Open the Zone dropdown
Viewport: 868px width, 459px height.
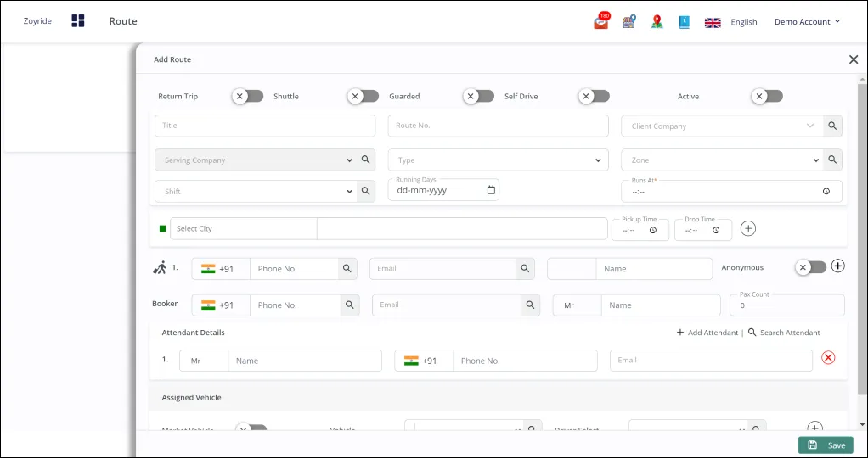[x=816, y=160]
